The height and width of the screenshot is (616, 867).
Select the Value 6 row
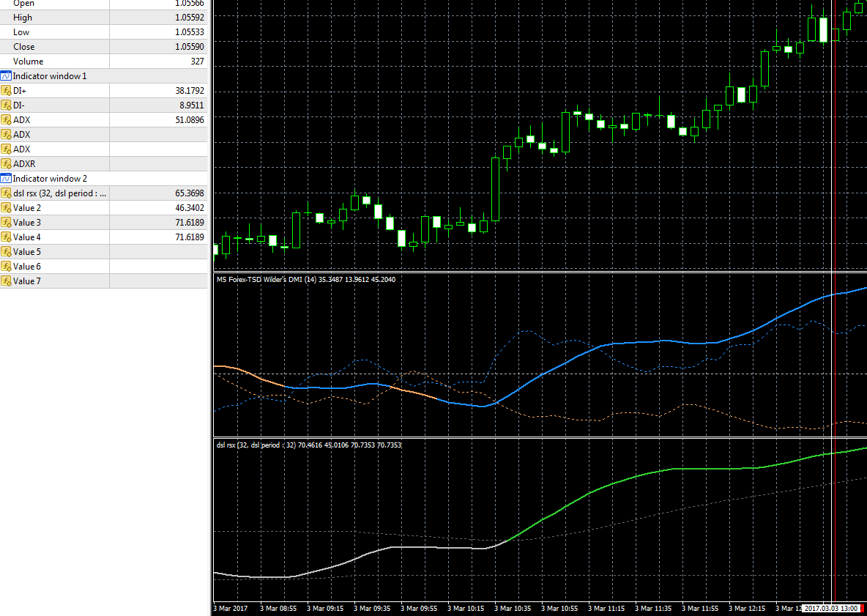coord(27,267)
